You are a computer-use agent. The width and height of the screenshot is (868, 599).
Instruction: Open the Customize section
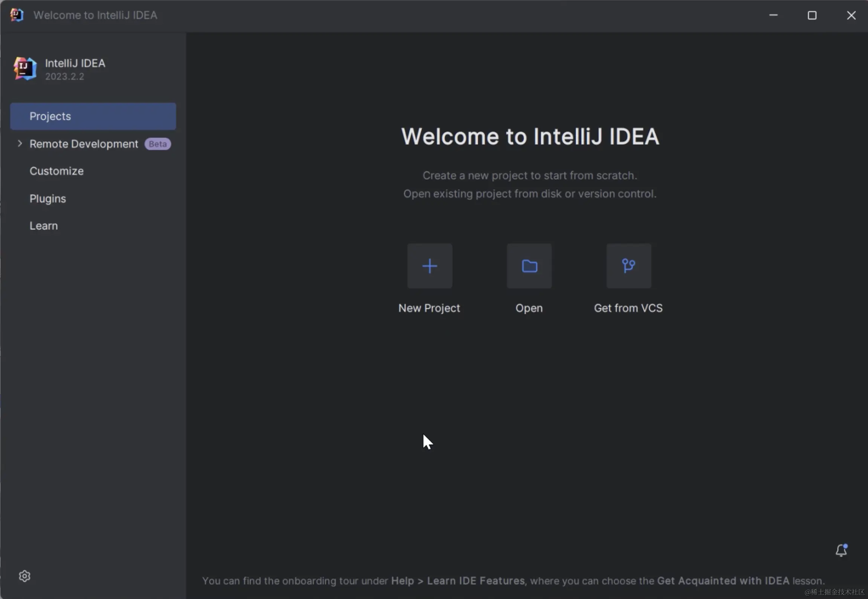(57, 171)
